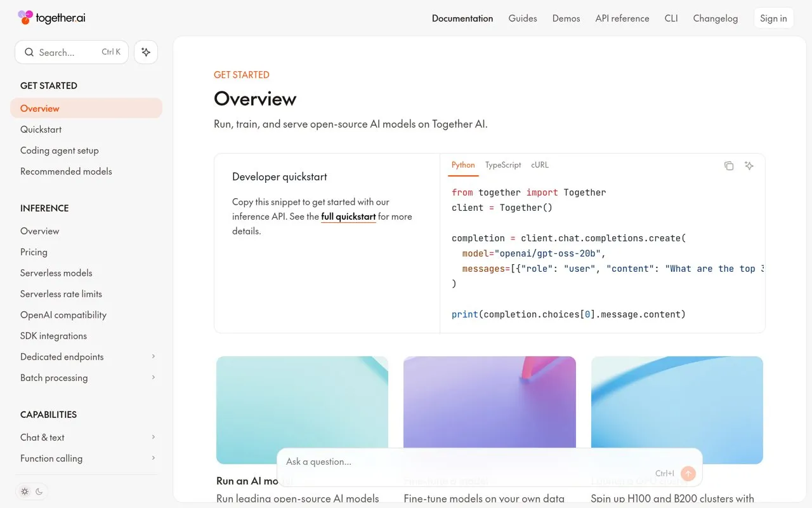The height and width of the screenshot is (508, 812).
Task: Click the 'from together import Together' code line
Action: tap(529, 192)
